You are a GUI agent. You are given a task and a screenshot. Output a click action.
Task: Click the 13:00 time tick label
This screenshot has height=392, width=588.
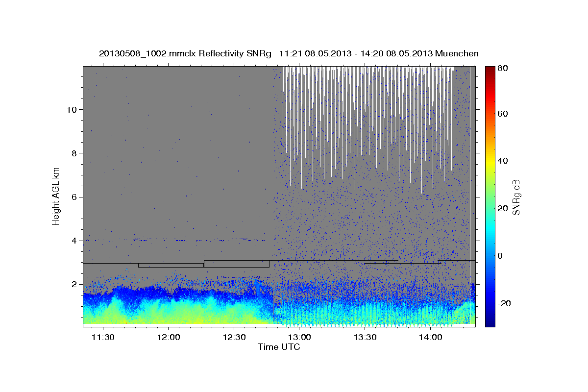tap(299, 337)
